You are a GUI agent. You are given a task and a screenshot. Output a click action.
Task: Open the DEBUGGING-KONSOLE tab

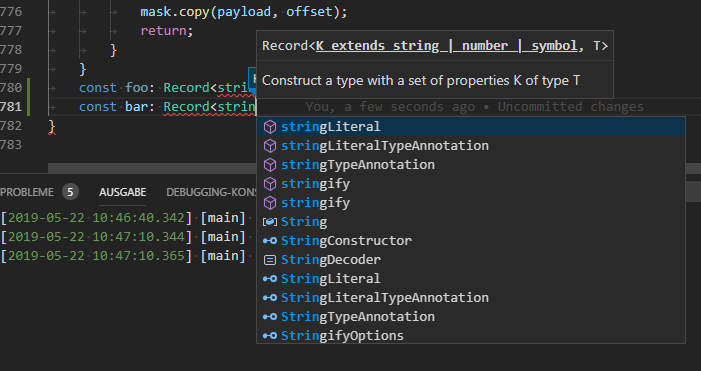[x=211, y=192]
